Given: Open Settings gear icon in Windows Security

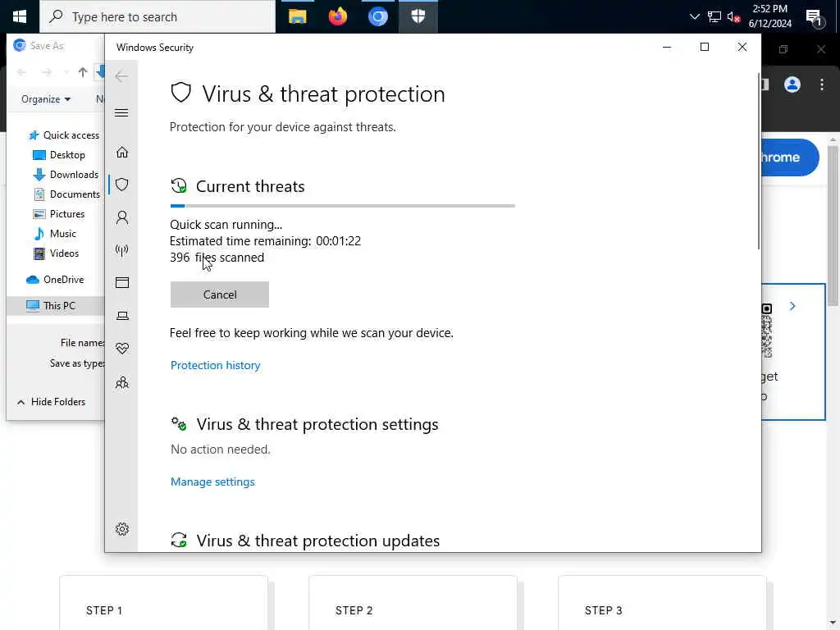Looking at the screenshot, I should [x=122, y=529].
